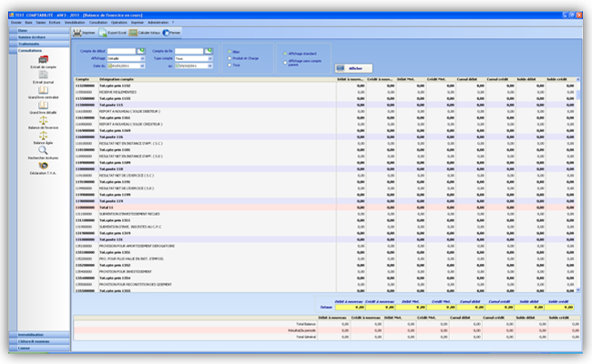Select the Tous radio option
This screenshot has height=364, width=592.
(230, 65)
